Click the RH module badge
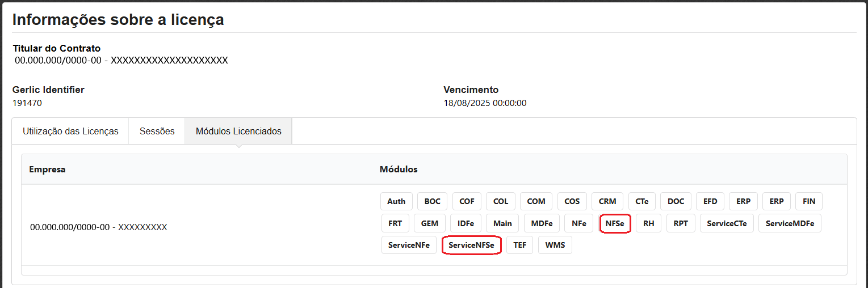The width and height of the screenshot is (868, 288). [648, 223]
